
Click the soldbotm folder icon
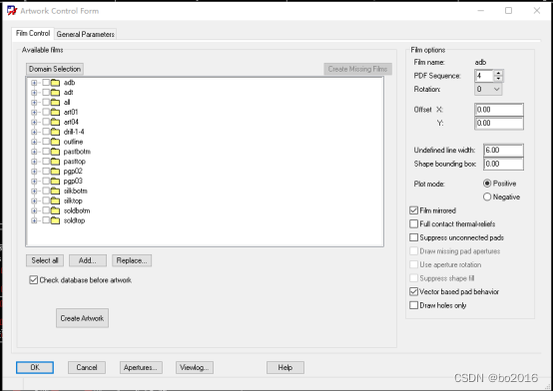55,211
